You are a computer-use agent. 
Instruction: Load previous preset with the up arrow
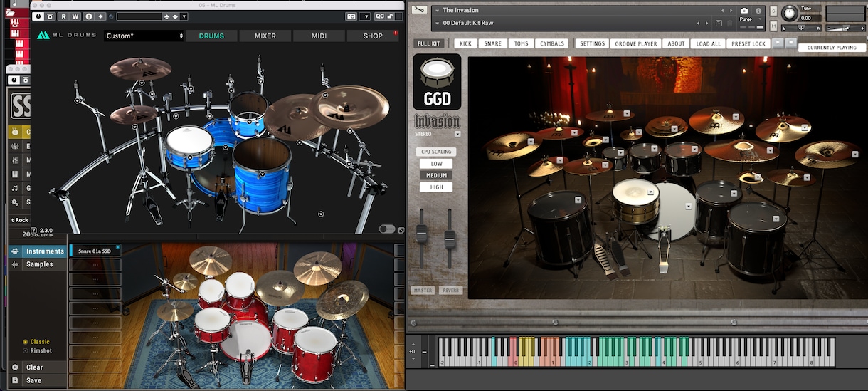(166, 16)
